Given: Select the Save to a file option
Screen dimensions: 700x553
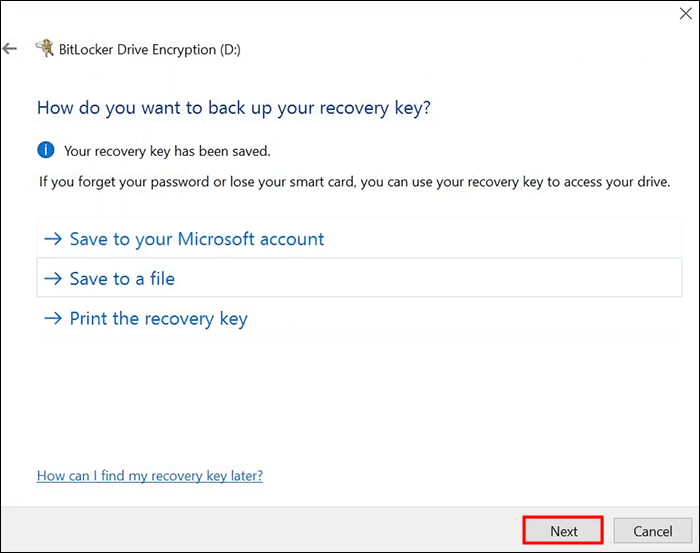Looking at the screenshot, I should (x=122, y=279).
